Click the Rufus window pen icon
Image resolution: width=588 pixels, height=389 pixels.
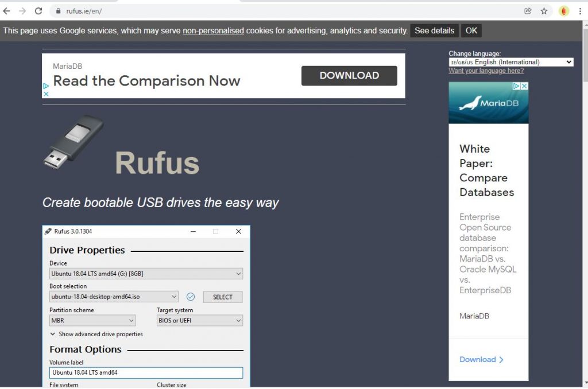point(48,231)
